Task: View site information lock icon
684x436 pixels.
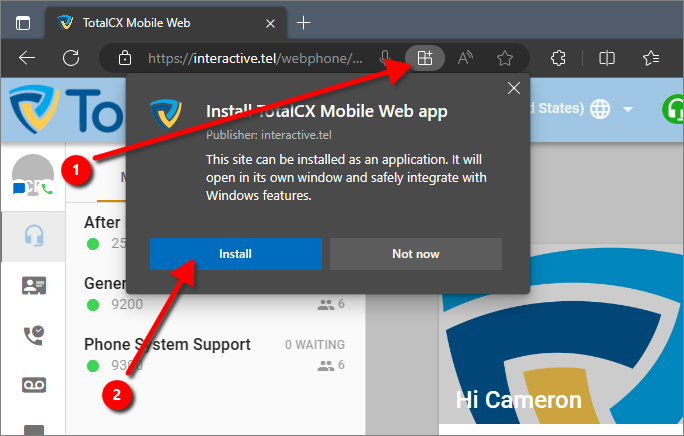Action: [125, 58]
